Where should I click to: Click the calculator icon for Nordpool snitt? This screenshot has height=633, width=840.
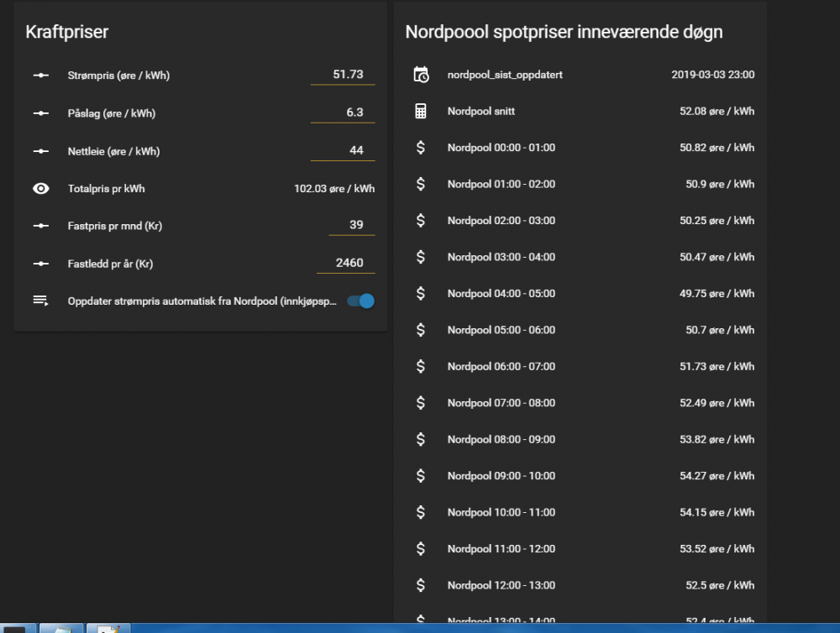421,111
